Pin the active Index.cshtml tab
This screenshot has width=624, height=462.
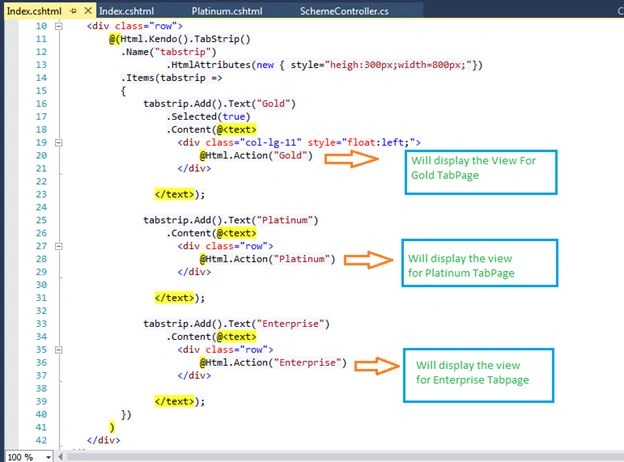click(x=73, y=11)
